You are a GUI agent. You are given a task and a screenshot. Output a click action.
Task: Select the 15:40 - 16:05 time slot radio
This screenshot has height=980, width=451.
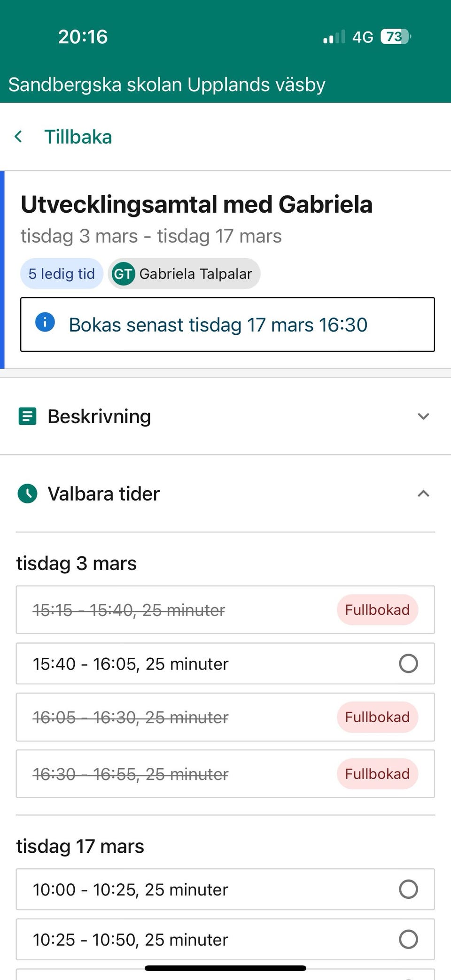point(408,664)
